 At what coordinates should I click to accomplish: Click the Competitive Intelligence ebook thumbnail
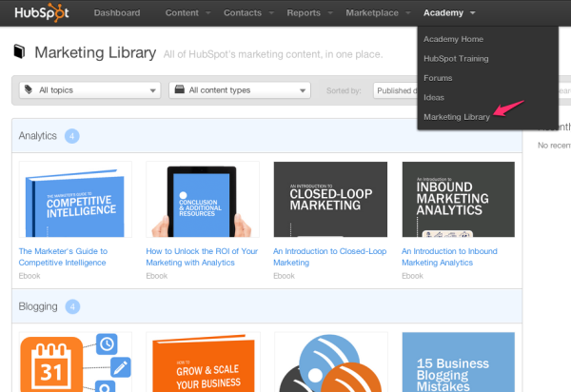click(75, 199)
